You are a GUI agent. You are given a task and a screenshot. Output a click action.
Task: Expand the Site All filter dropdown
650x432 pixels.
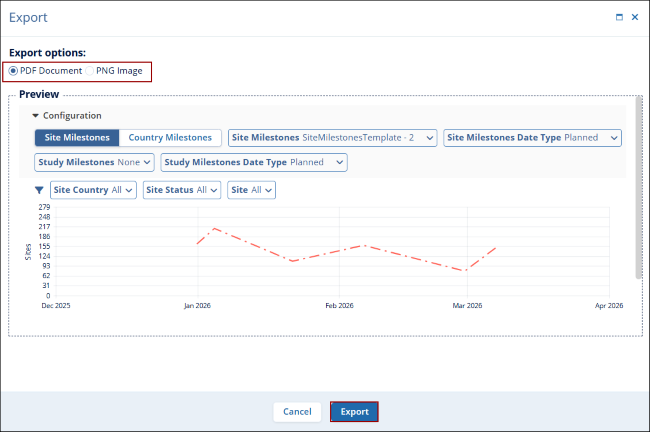[x=252, y=190]
